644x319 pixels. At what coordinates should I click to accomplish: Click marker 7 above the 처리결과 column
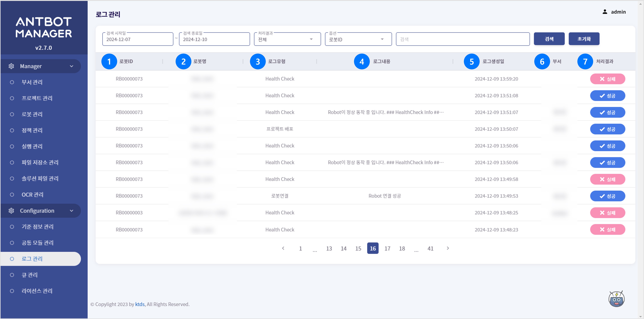(x=585, y=61)
